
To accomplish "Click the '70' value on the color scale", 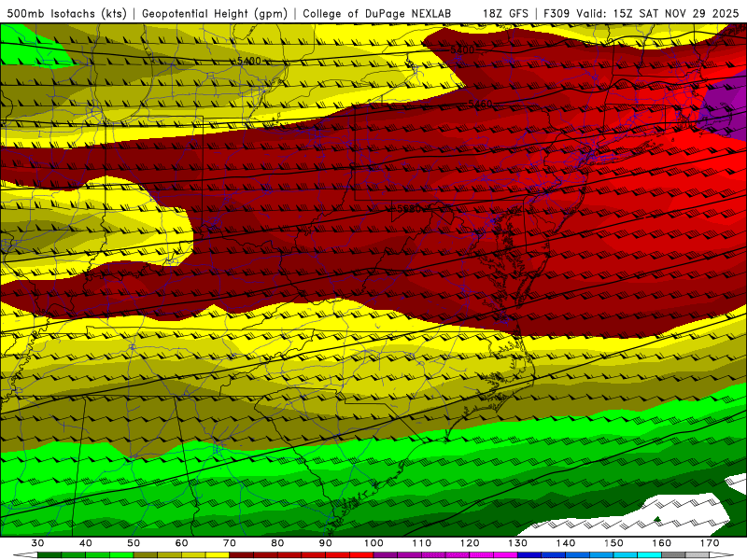I will (x=230, y=543).
